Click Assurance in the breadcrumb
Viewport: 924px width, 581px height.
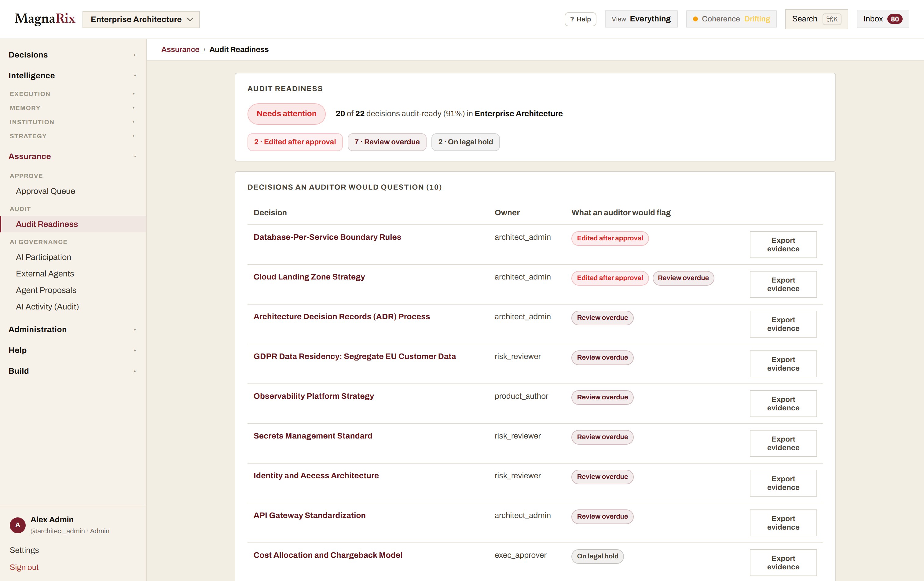180,50
